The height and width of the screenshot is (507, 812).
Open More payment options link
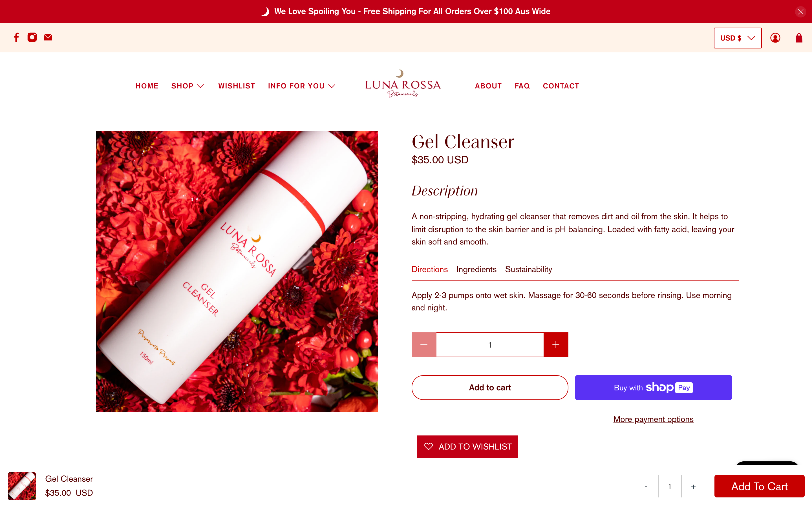pyautogui.click(x=653, y=419)
